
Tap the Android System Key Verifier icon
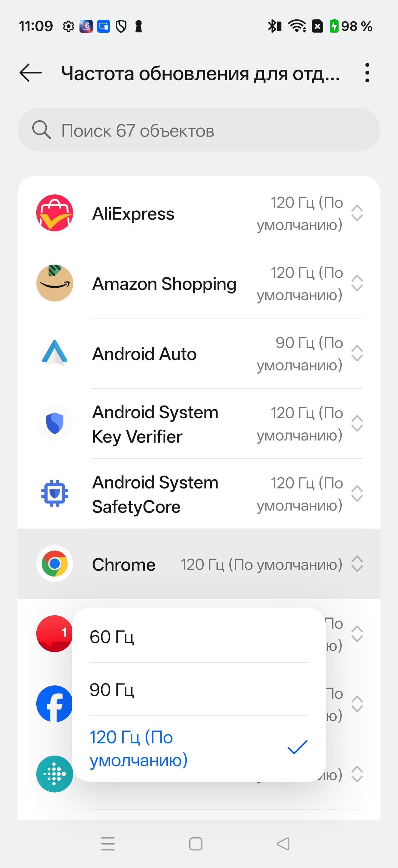pyautogui.click(x=54, y=423)
